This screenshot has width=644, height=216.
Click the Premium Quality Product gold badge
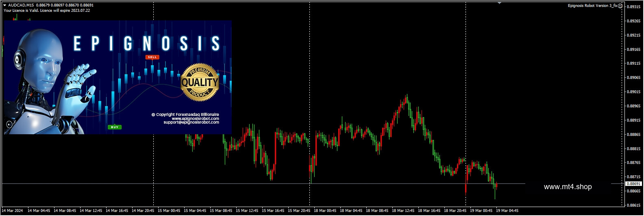200,82
